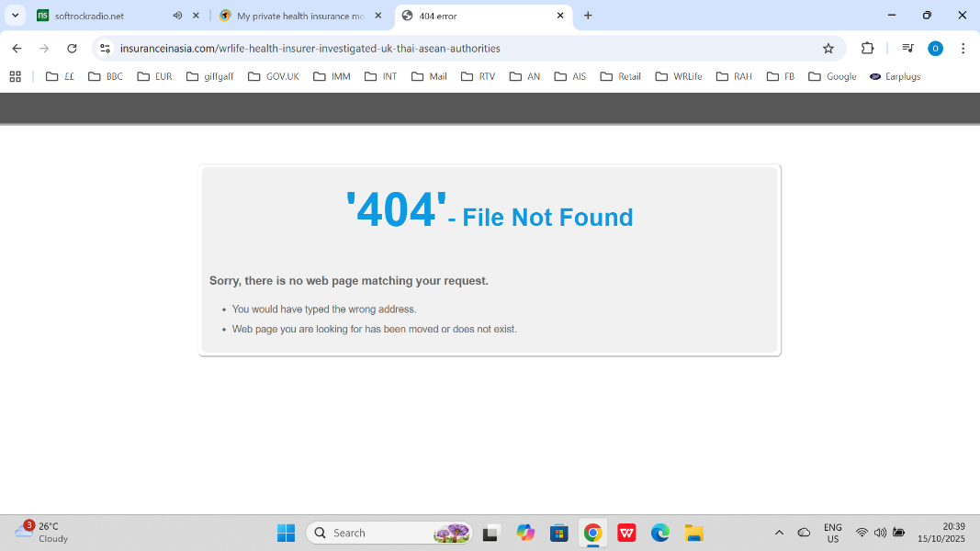This screenshot has height=551, width=980.
Task: Open the GOV.UK bookmark folder
Action: pos(274,77)
